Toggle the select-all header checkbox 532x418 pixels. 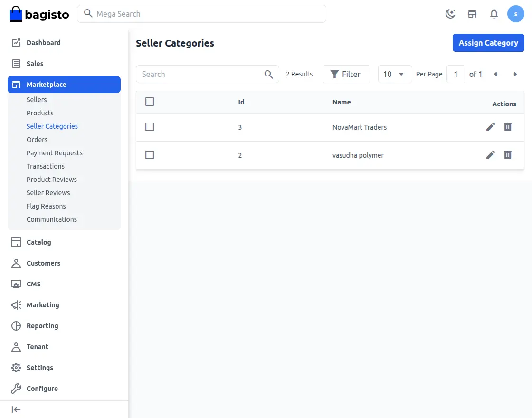pos(150,102)
